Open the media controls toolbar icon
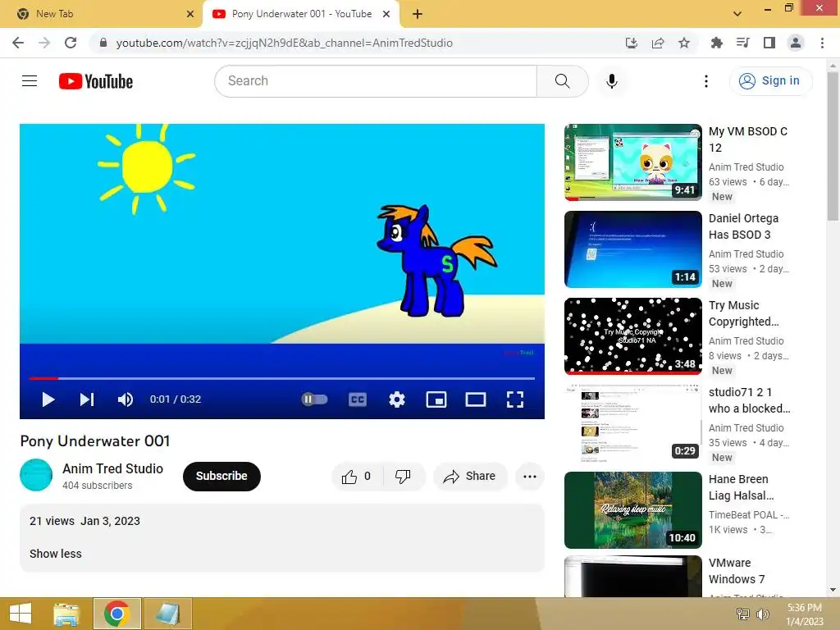 (742, 43)
